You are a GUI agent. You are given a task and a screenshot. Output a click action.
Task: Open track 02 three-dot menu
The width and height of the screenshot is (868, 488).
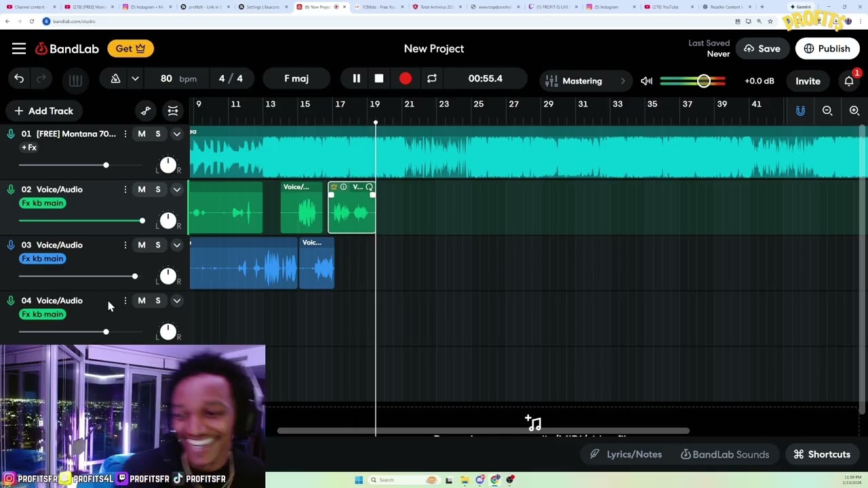click(x=125, y=190)
